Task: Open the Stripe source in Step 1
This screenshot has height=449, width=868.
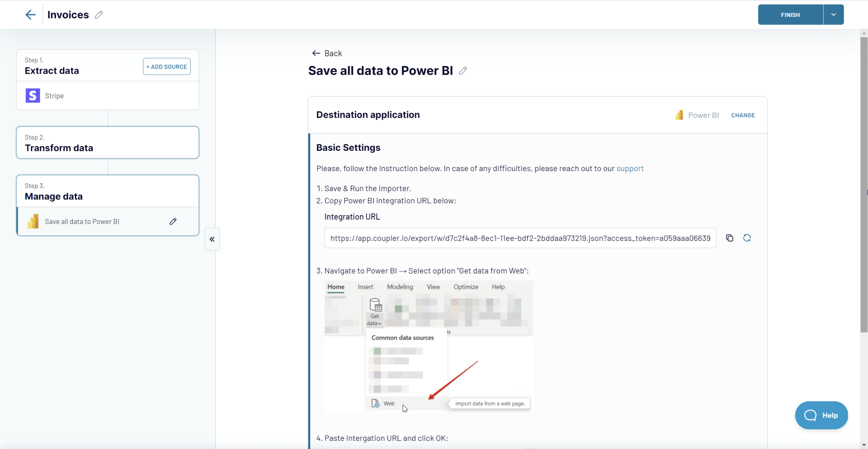Action: (x=54, y=95)
